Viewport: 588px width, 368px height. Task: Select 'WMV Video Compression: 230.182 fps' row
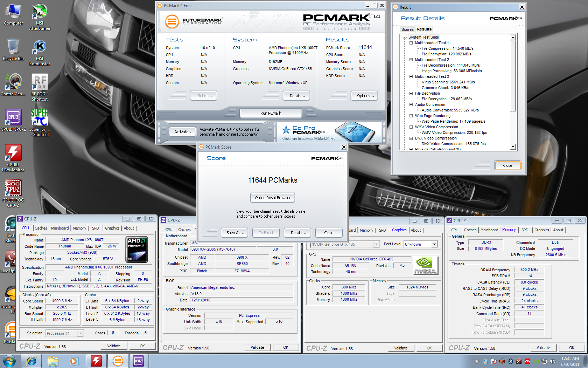click(454, 132)
